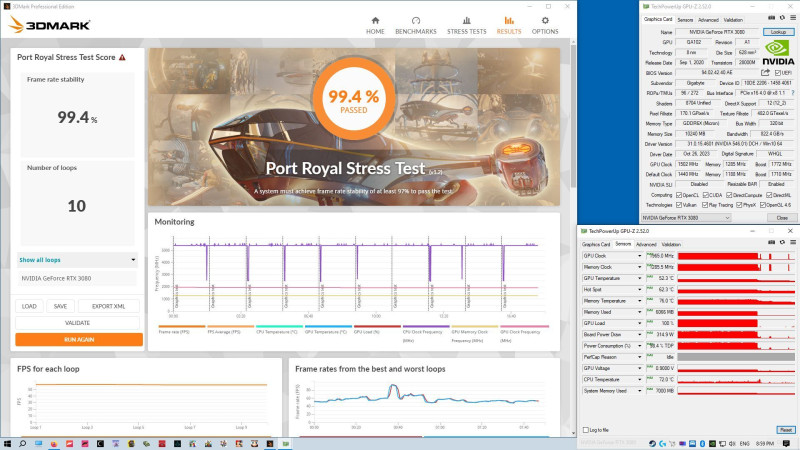Click the Steam tray icon
The image size is (800, 450).
point(652,444)
